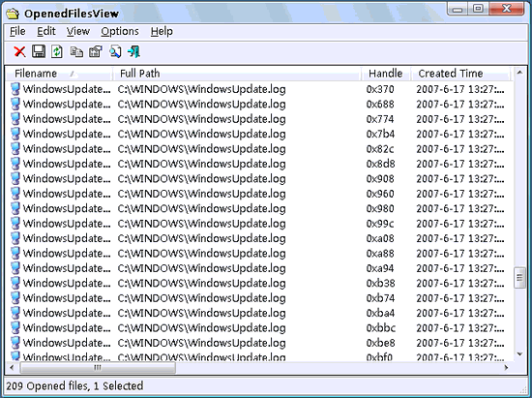
Task: Select the row with handle 0x370
Action: pyautogui.click(x=260, y=89)
